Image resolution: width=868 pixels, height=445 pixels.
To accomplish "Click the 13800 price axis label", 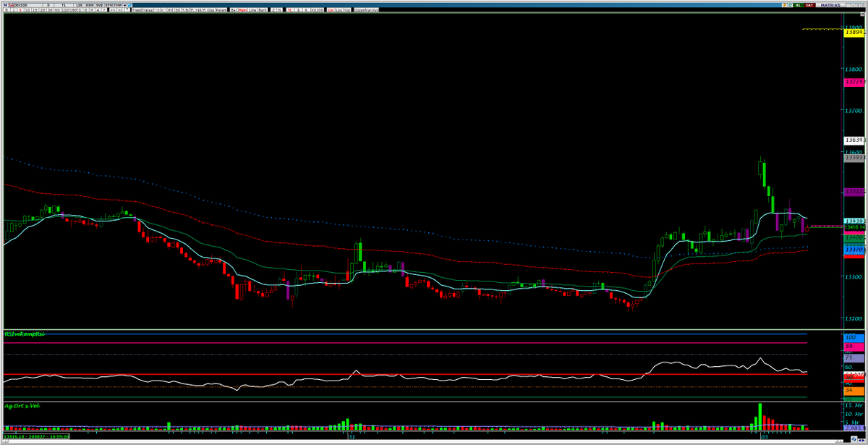I will coord(854,68).
